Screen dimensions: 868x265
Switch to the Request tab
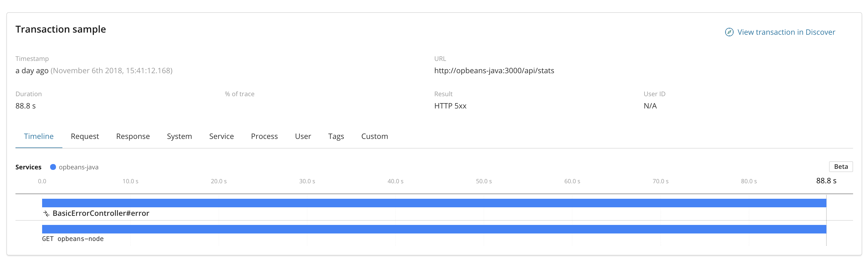click(85, 136)
